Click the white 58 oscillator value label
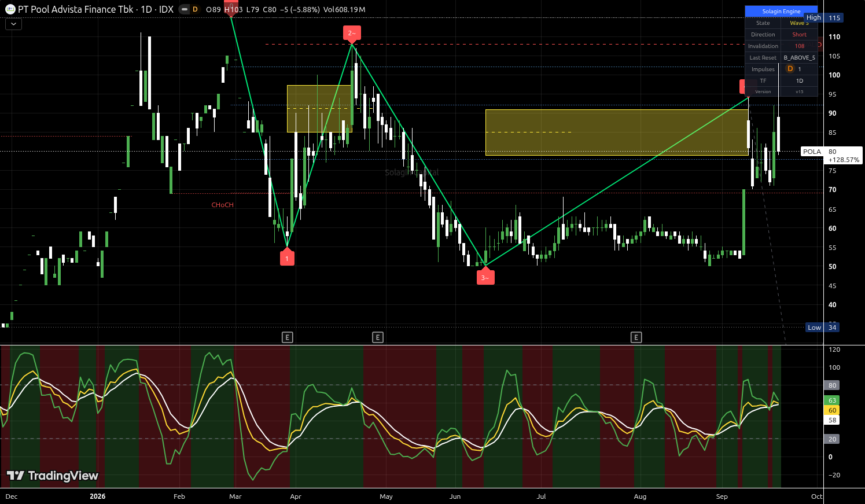 click(x=832, y=420)
